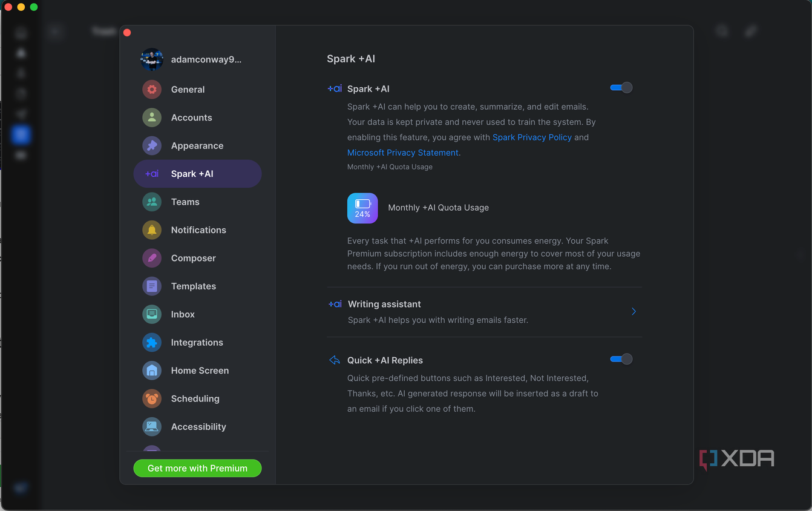812x511 pixels.
Task: Click the Appearance pin icon
Action: tap(152, 145)
